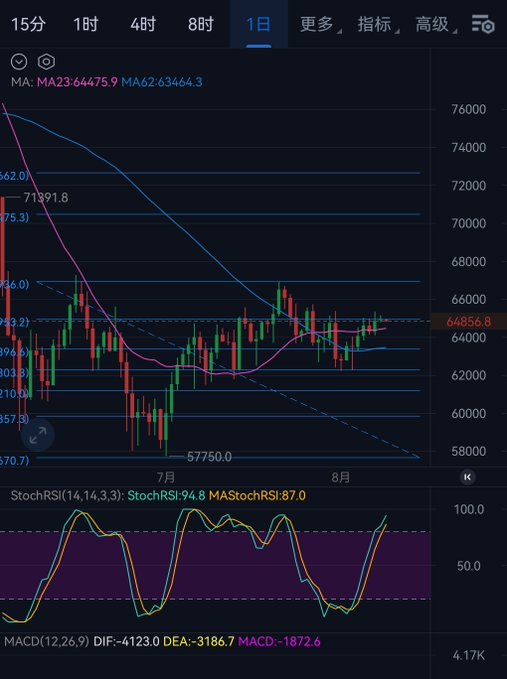This screenshot has height=679, width=507.
Task: Tap the current price tag 64856.8
Action: [x=469, y=321]
